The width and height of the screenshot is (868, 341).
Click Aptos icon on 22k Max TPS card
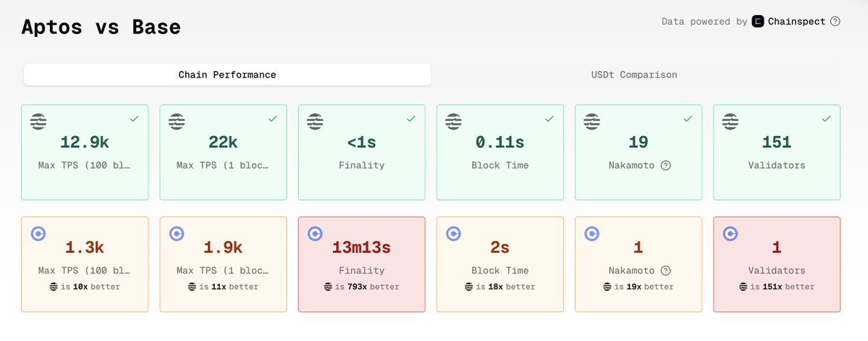(x=177, y=121)
